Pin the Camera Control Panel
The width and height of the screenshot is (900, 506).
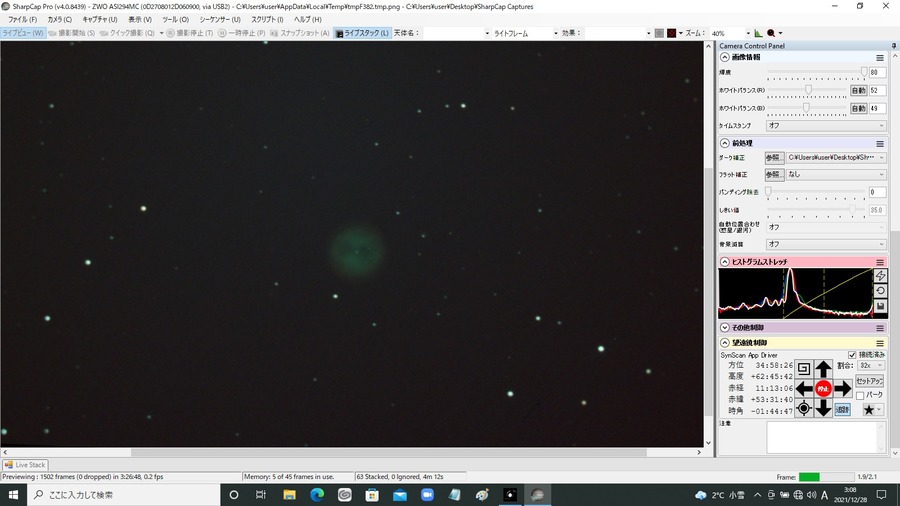894,46
